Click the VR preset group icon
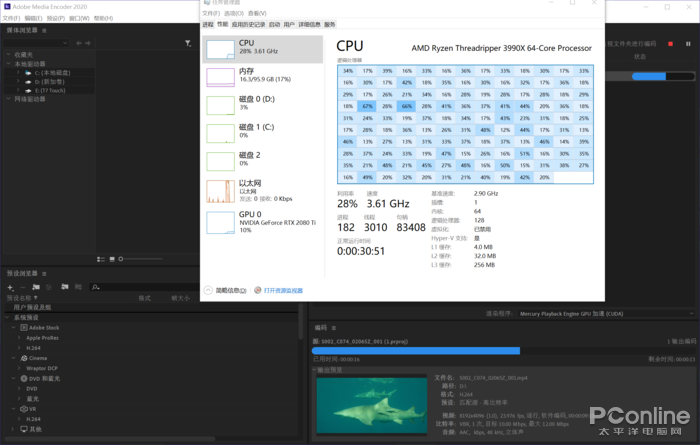Screen dimensions: 700x445 (x=24, y=409)
